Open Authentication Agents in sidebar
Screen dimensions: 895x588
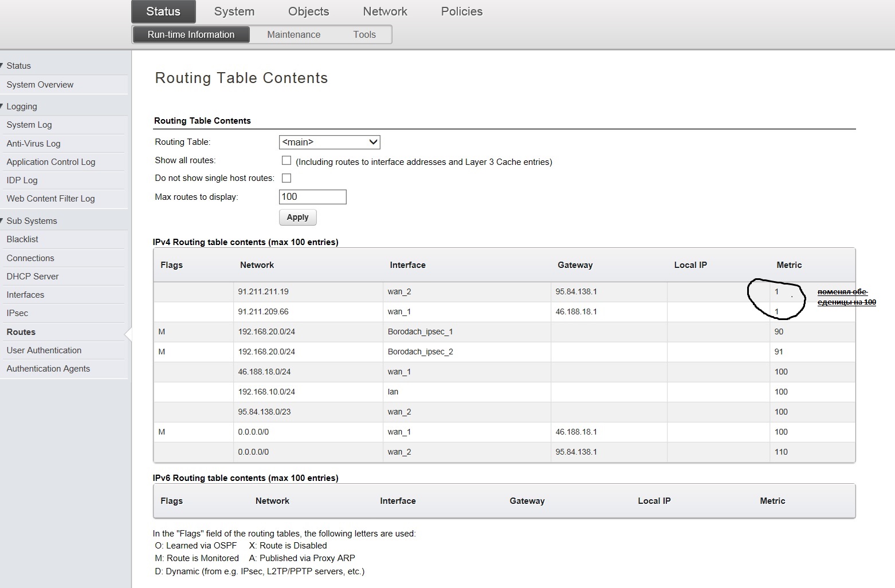[x=48, y=369]
